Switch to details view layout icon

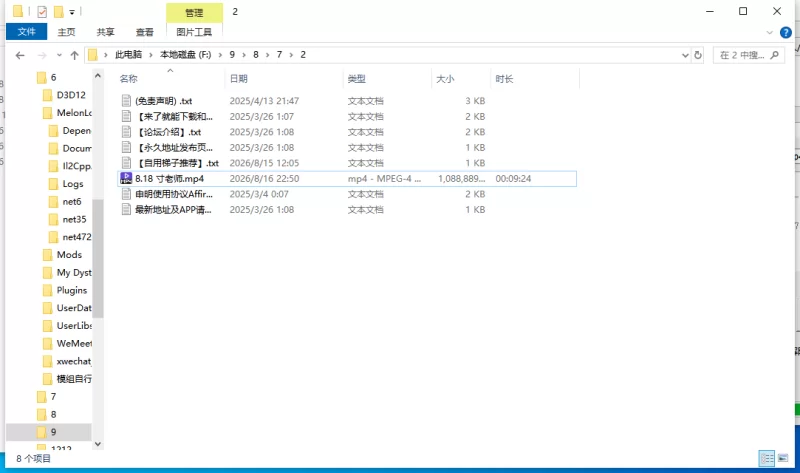point(767,458)
